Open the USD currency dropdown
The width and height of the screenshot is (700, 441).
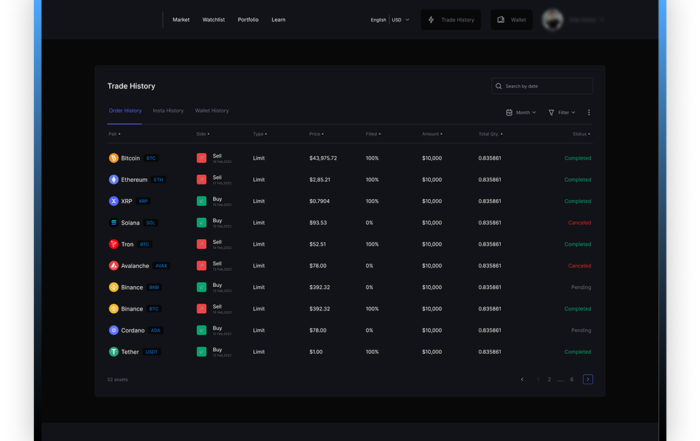pyautogui.click(x=400, y=20)
